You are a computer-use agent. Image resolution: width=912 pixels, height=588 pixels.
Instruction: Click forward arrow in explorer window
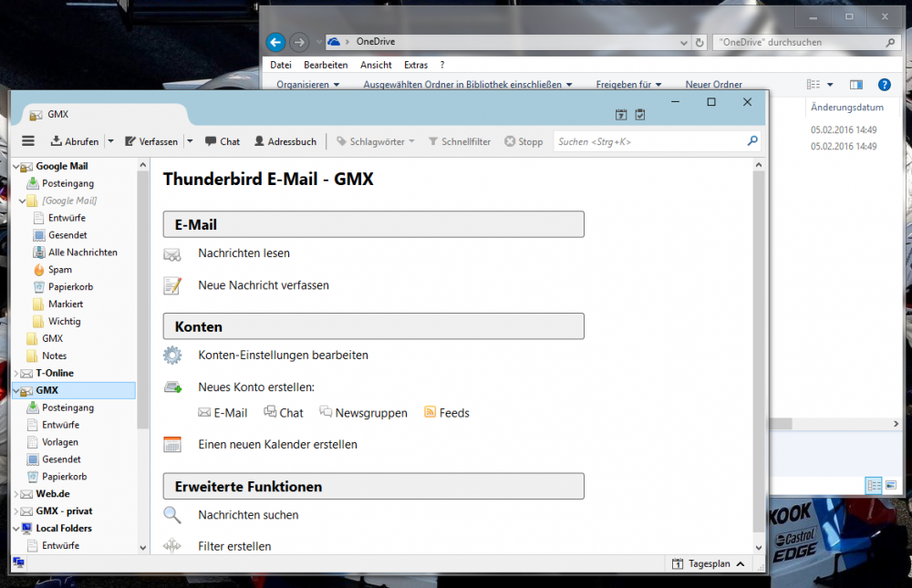click(299, 42)
